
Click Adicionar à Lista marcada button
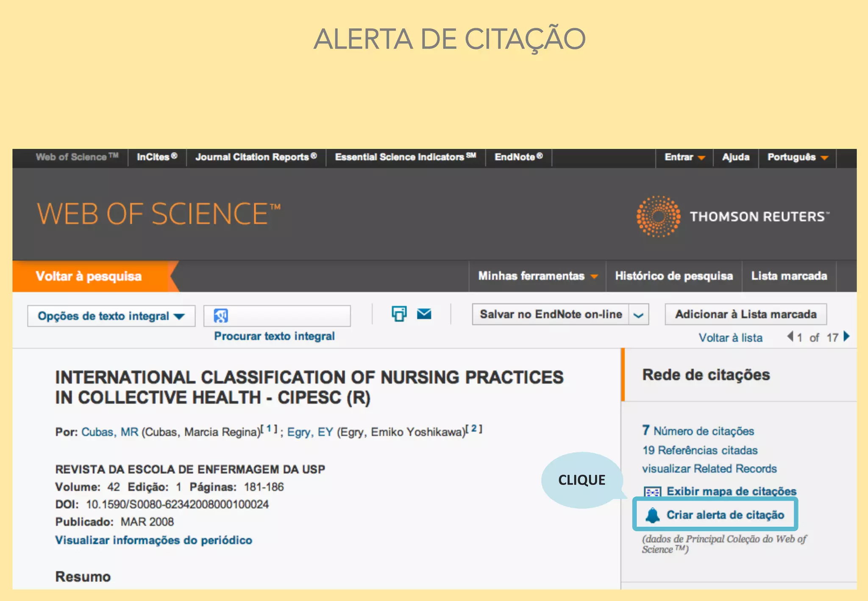tap(746, 314)
